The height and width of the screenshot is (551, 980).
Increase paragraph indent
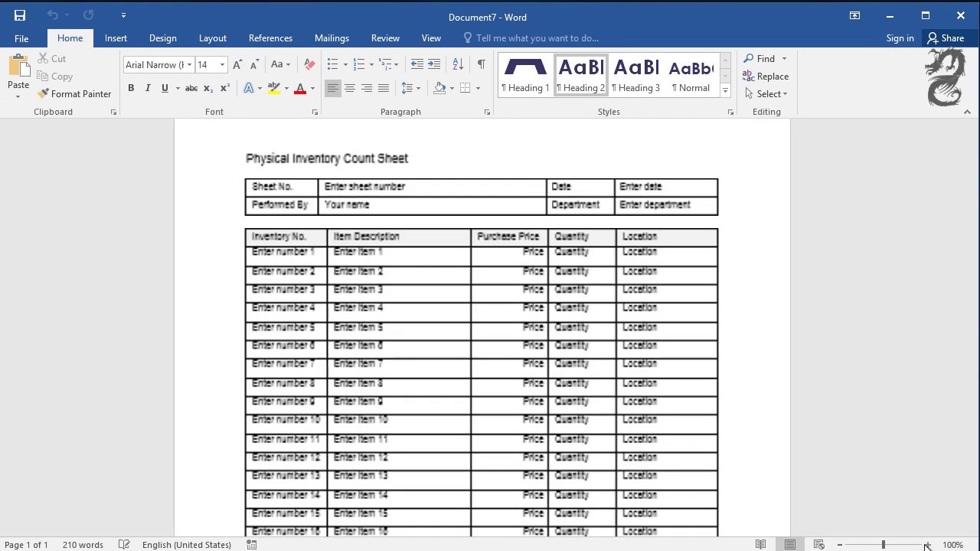coord(434,65)
